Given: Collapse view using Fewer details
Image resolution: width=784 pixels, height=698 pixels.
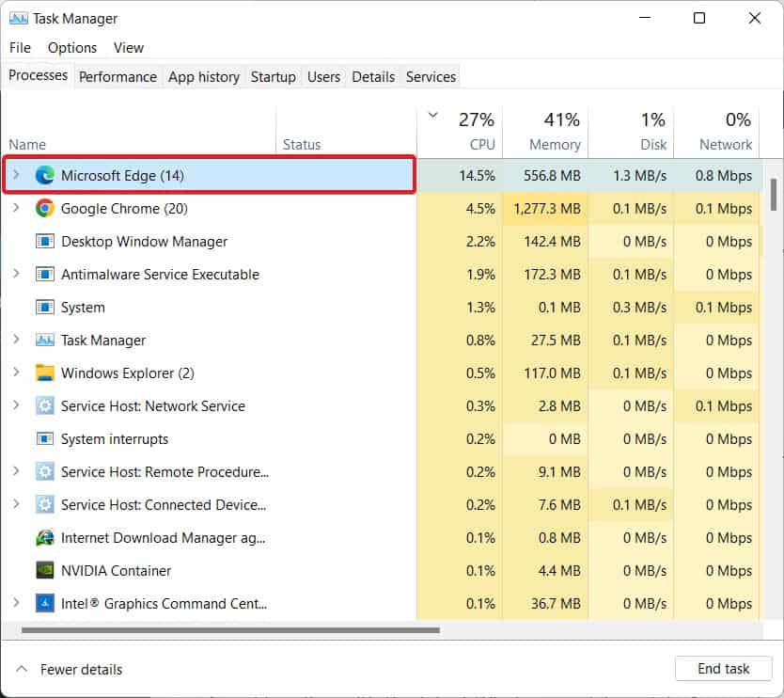Looking at the screenshot, I should (x=70, y=670).
